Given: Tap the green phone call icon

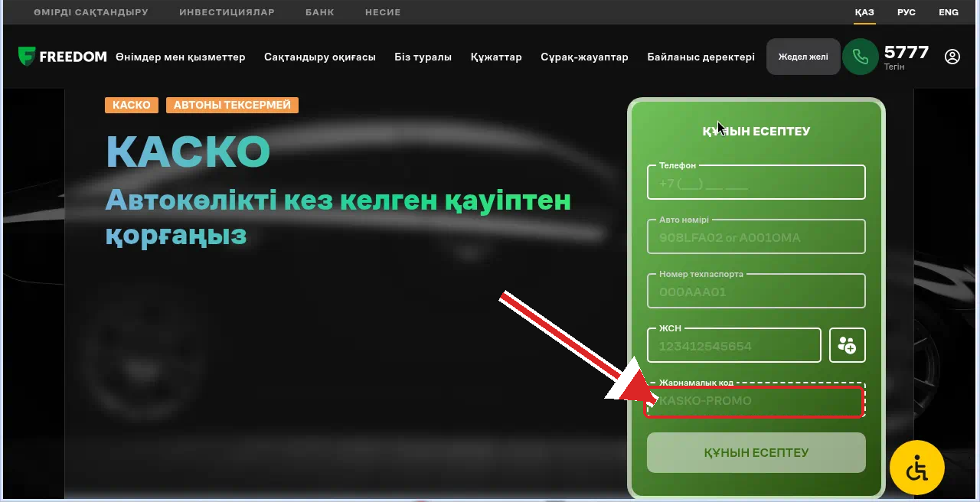Looking at the screenshot, I should [861, 57].
